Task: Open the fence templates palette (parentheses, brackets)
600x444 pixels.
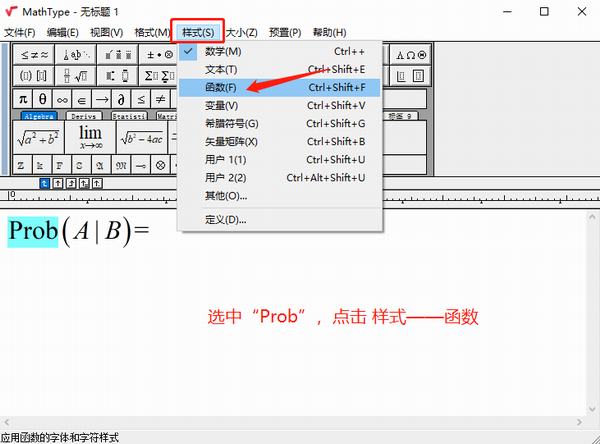Action: click(x=34, y=75)
